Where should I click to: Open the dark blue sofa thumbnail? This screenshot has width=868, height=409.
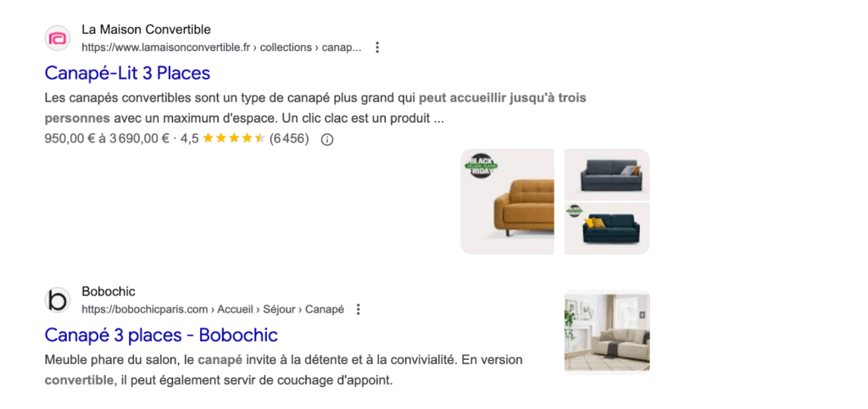pos(607,228)
